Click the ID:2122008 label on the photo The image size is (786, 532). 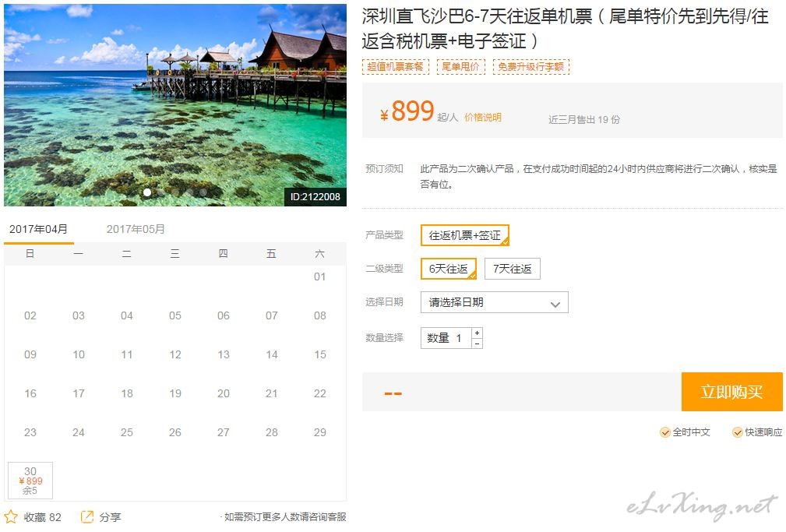click(315, 196)
